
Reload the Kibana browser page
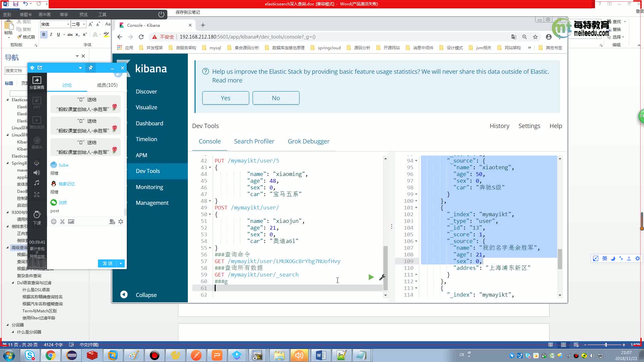click(141, 37)
